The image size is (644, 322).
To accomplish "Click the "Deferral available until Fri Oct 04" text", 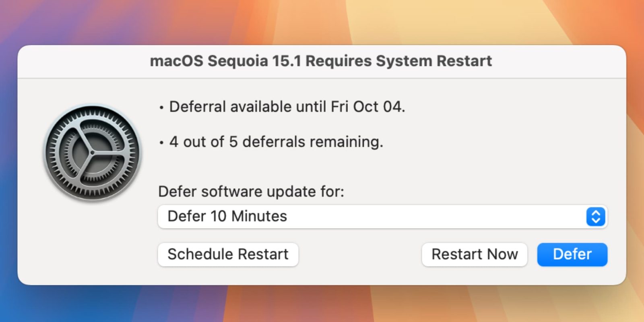I will [x=287, y=107].
